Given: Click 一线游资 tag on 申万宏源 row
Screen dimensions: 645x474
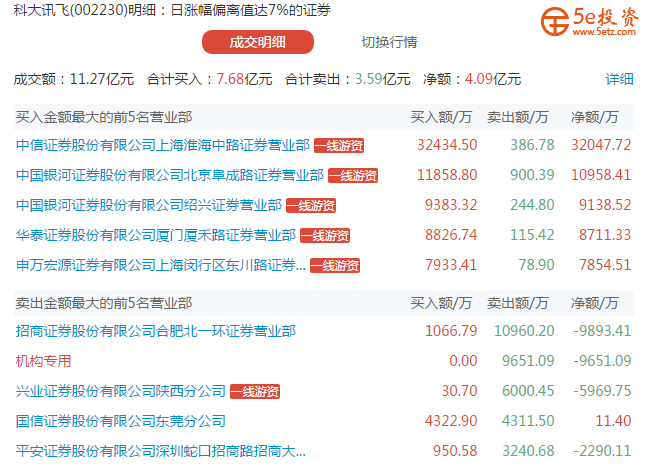Looking at the screenshot, I should pos(335,265).
